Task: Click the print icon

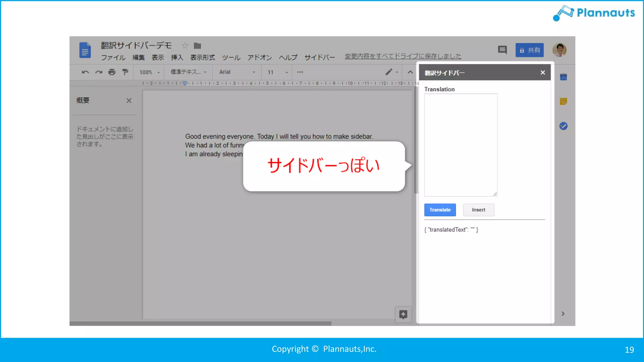Action: pos(112,72)
